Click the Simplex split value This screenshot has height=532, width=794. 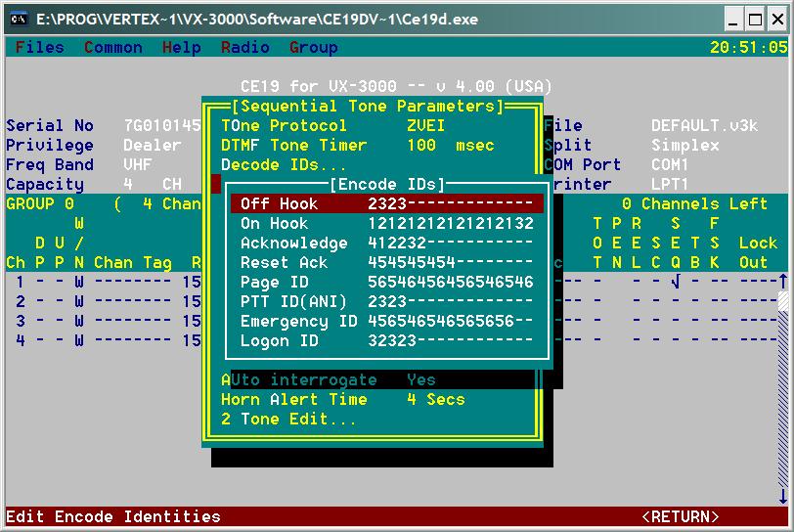685,146
